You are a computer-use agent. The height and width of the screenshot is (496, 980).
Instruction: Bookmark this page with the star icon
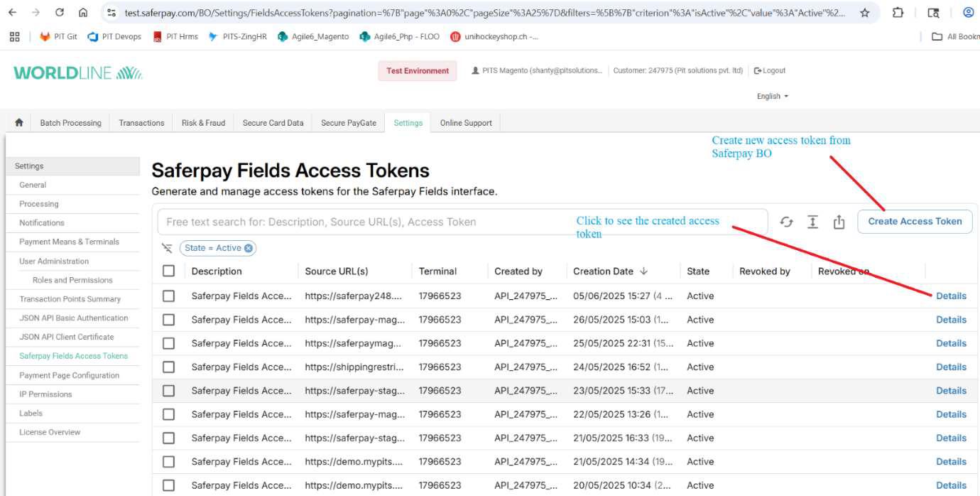tap(865, 13)
